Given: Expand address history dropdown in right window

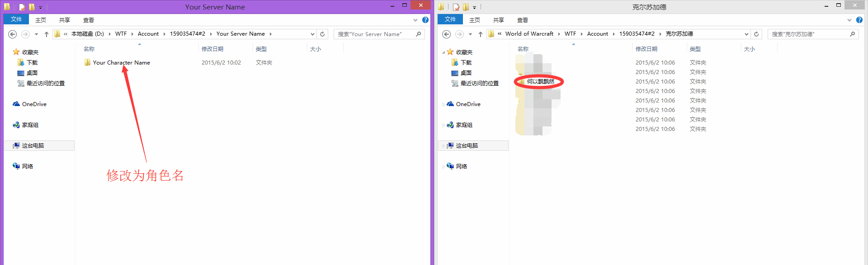Looking at the screenshot, I should point(746,34).
